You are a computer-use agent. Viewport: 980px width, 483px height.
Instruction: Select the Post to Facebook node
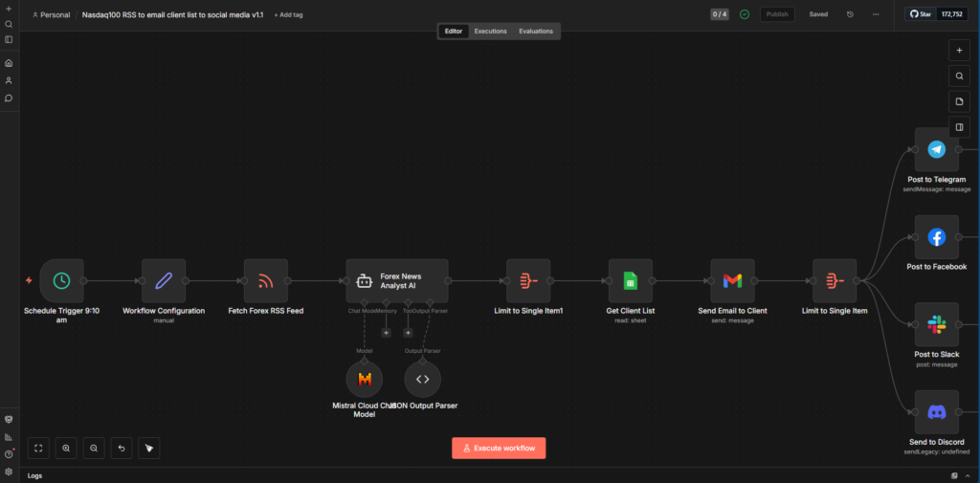click(x=936, y=237)
